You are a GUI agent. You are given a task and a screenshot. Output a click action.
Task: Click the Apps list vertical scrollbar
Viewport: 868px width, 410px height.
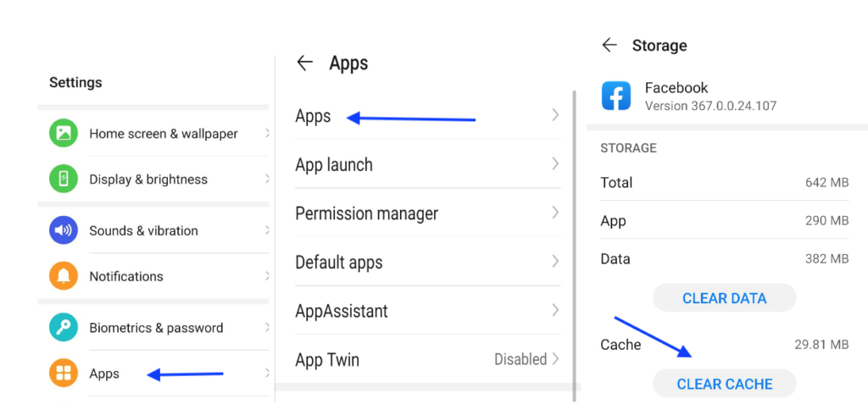click(x=576, y=237)
